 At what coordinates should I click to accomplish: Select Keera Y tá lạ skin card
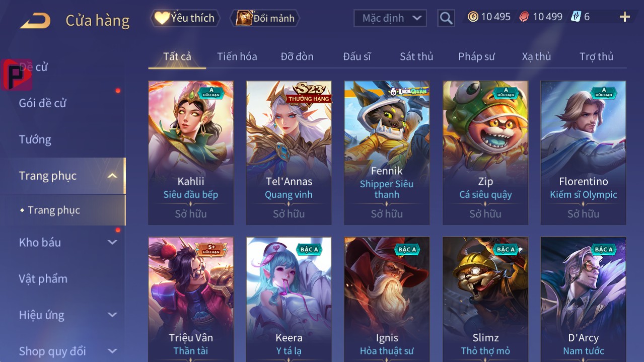(289, 299)
